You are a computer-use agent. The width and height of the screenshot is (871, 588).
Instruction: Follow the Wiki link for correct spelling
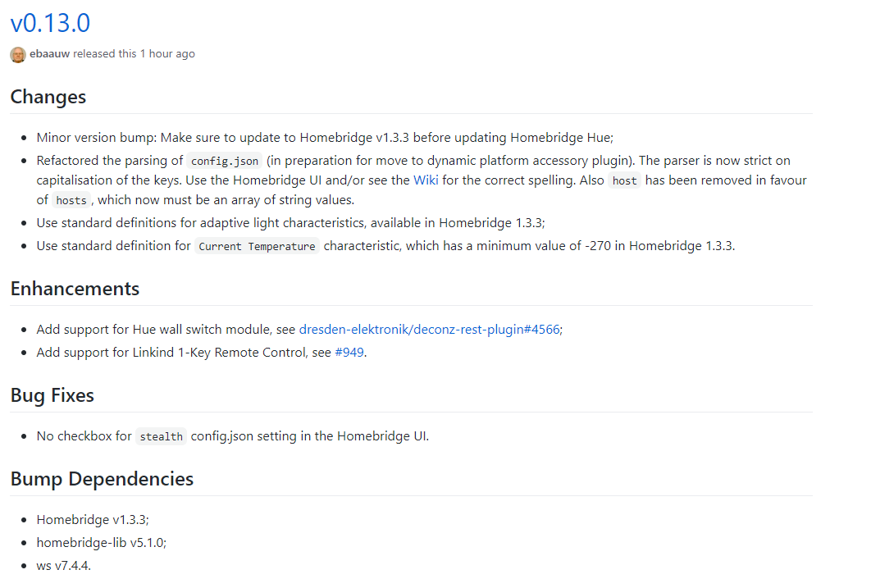[x=425, y=180]
